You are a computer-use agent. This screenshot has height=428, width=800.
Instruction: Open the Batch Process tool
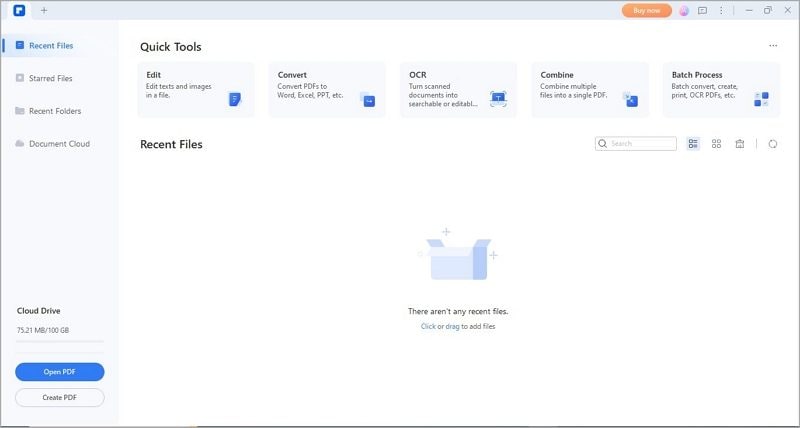pyautogui.click(x=720, y=90)
